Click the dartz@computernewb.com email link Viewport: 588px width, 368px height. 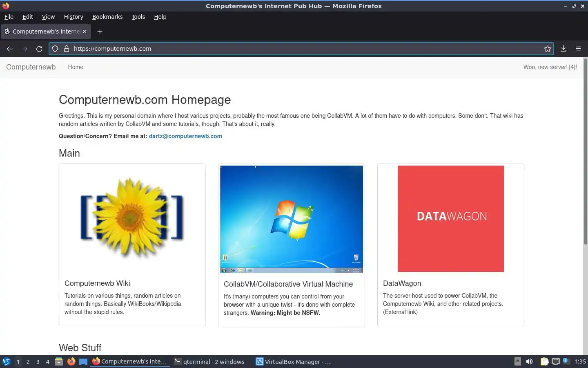coord(185,136)
